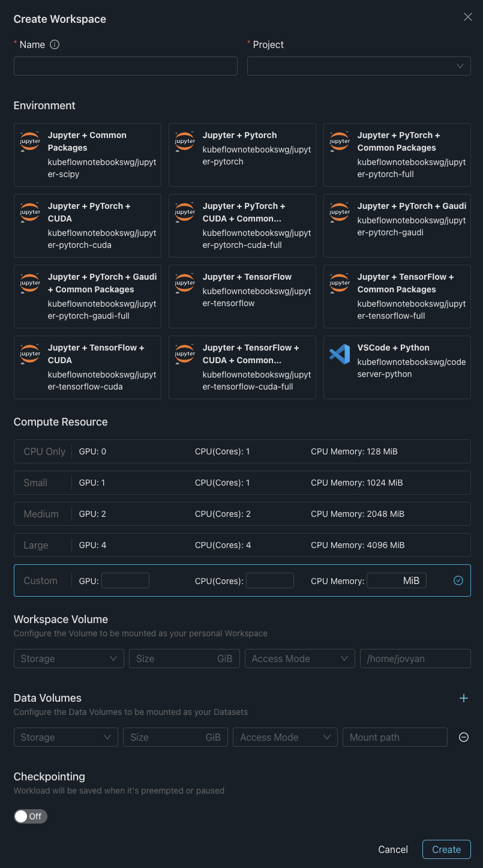Expand the Workspace Volume Storage dropdown
Image resolution: width=483 pixels, height=868 pixels.
68,659
